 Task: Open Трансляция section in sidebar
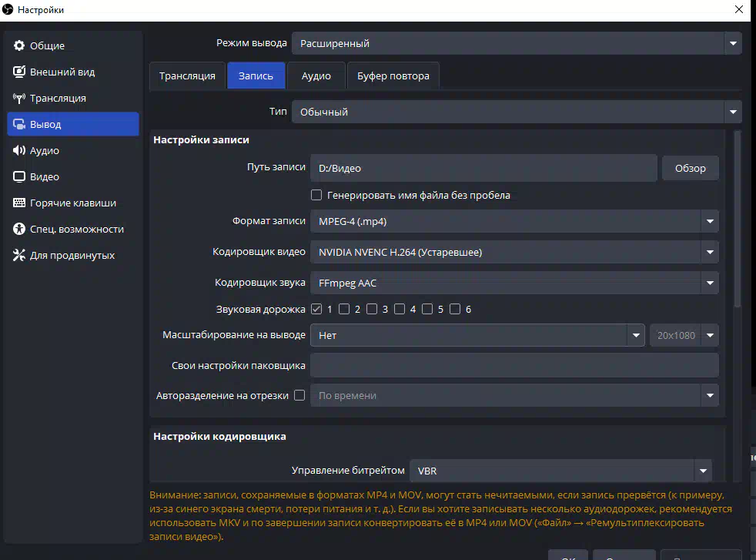pos(73,99)
